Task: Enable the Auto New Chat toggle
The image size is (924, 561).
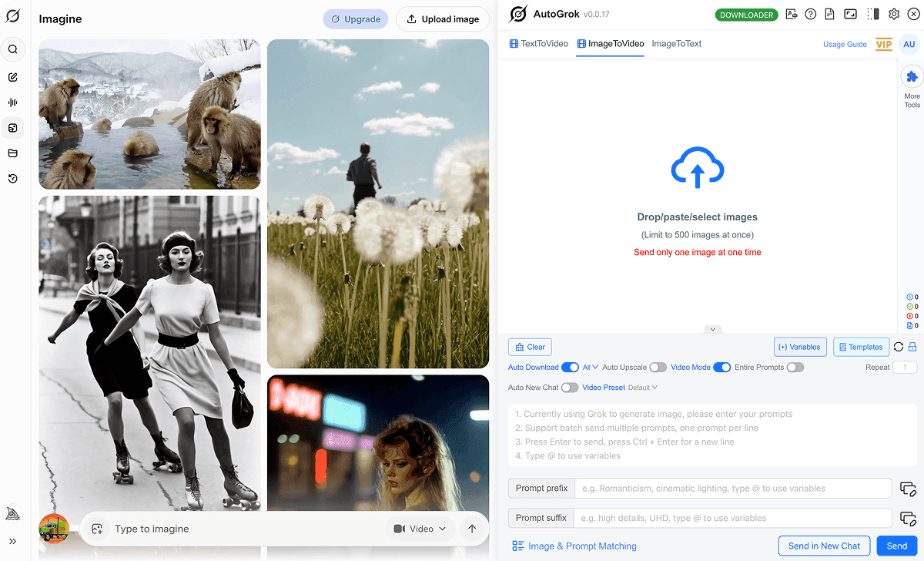Action: tap(569, 388)
